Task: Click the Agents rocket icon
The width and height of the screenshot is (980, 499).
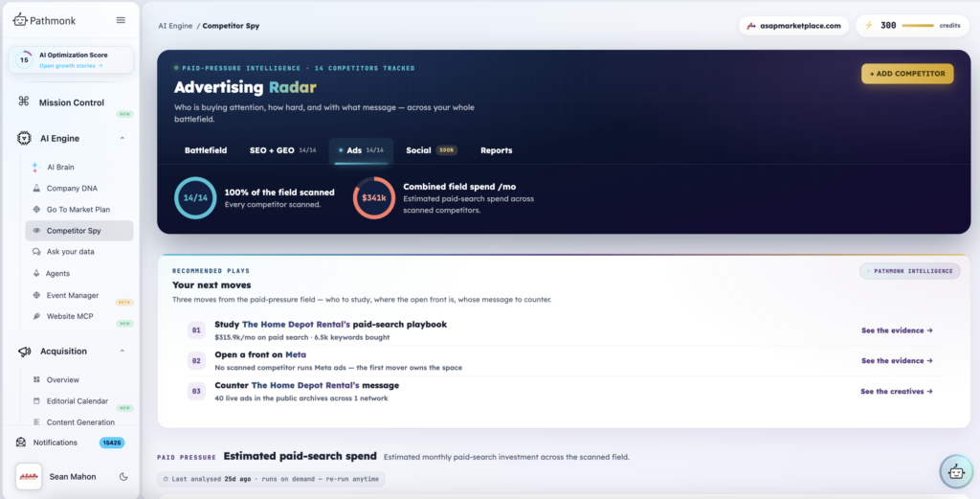Action: (x=36, y=273)
